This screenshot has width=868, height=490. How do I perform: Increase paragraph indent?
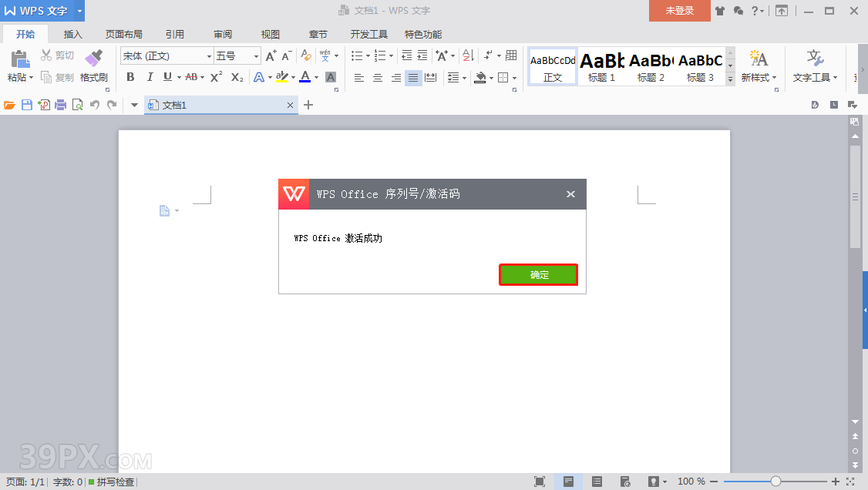[x=422, y=55]
